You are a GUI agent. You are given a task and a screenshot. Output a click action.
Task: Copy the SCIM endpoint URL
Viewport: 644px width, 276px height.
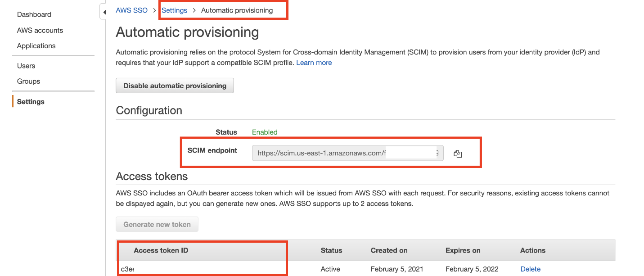(458, 154)
